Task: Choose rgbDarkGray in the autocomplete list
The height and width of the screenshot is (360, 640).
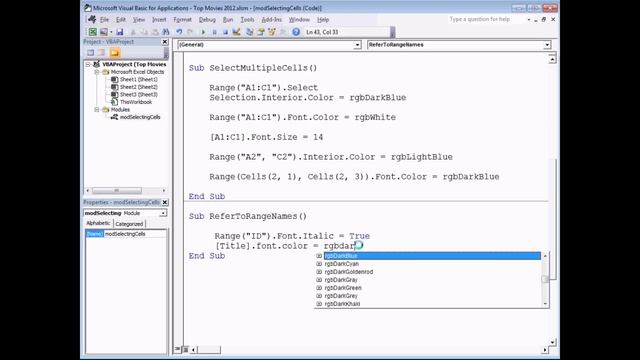Action: (x=428, y=280)
